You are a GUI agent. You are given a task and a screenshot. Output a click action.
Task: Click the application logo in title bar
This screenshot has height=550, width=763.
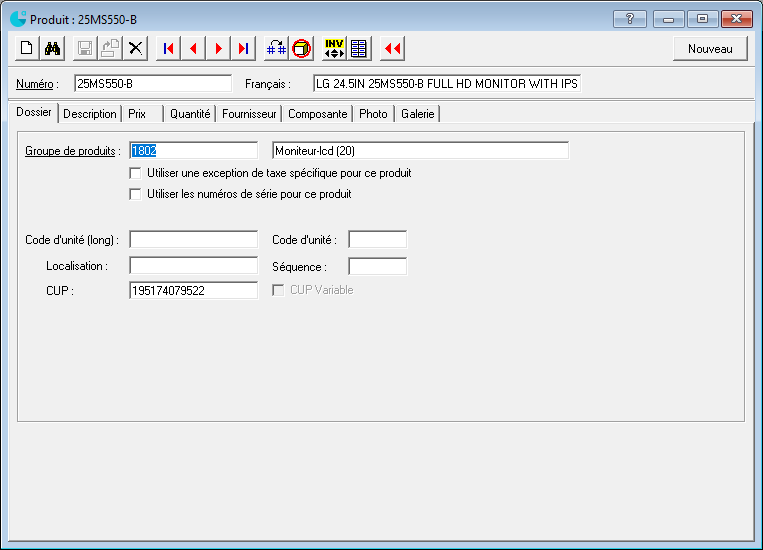[18, 19]
